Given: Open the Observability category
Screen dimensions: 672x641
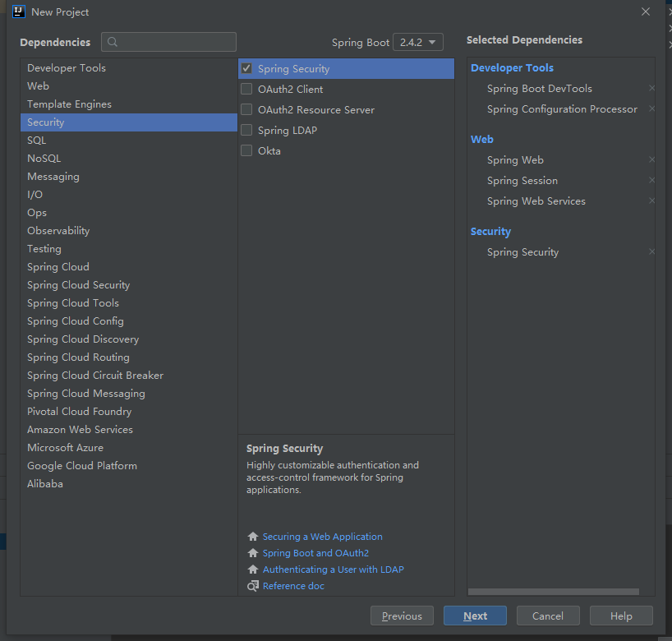Looking at the screenshot, I should pos(129,231).
